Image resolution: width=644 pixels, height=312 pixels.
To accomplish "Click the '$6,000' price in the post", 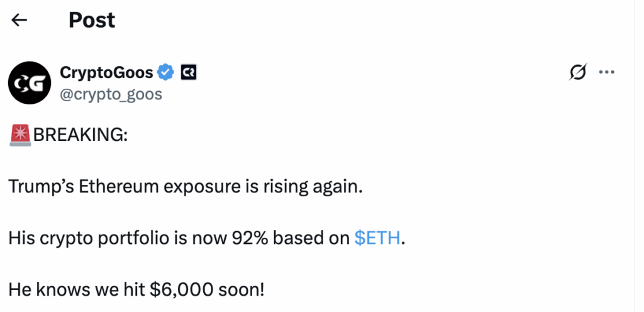I will 182,290.
